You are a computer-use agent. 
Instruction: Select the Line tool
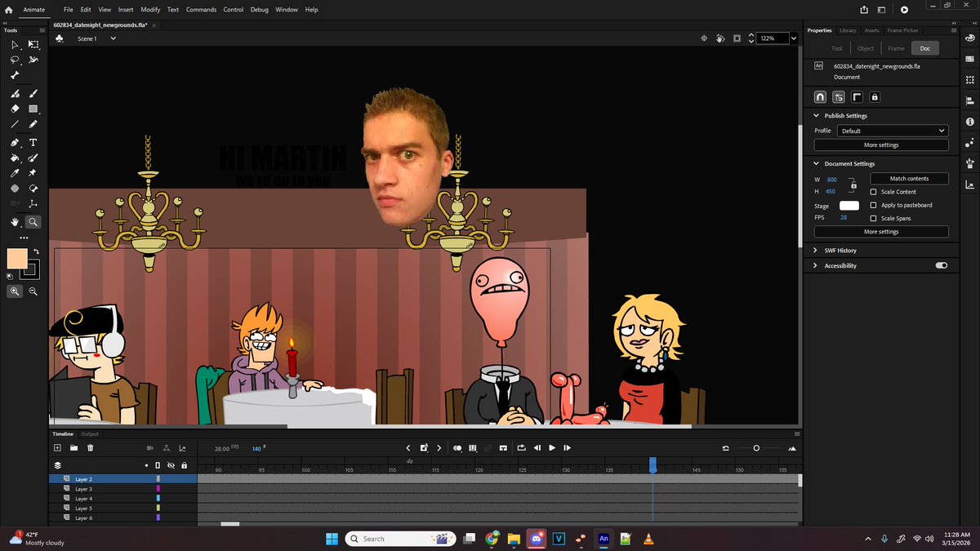click(x=15, y=124)
